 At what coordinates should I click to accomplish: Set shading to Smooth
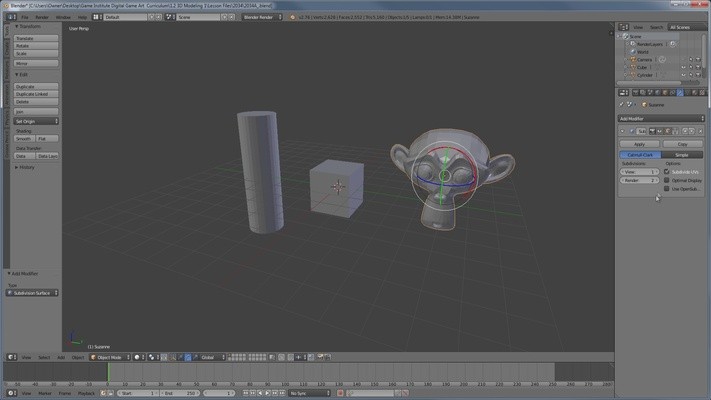(x=24, y=139)
